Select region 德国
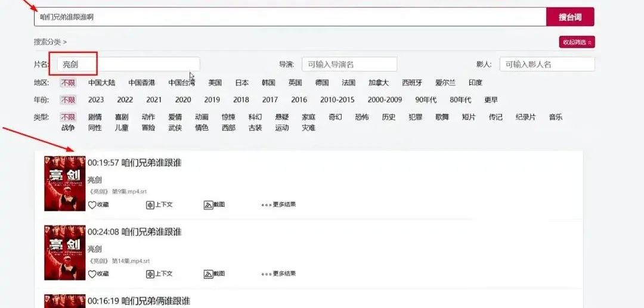 [x=322, y=82]
